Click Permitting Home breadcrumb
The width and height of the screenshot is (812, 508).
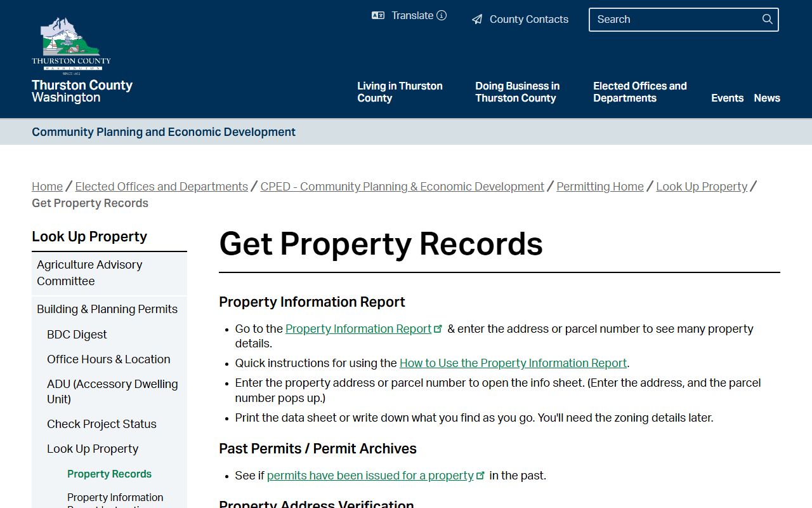click(600, 187)
